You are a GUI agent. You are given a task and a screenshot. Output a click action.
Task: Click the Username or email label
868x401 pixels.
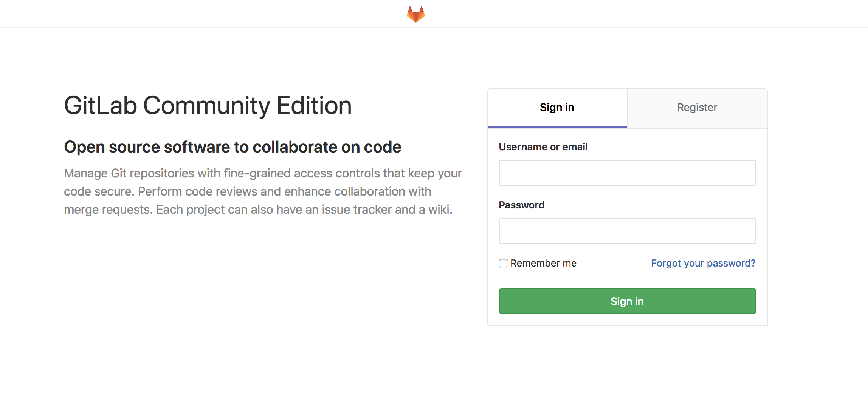tap(543, 147)
